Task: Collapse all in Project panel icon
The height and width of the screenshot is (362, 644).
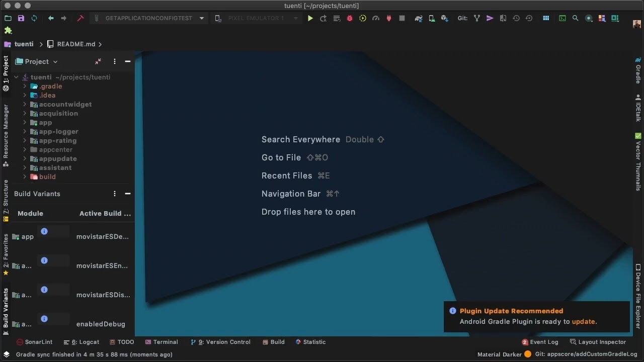Action: 98,61
